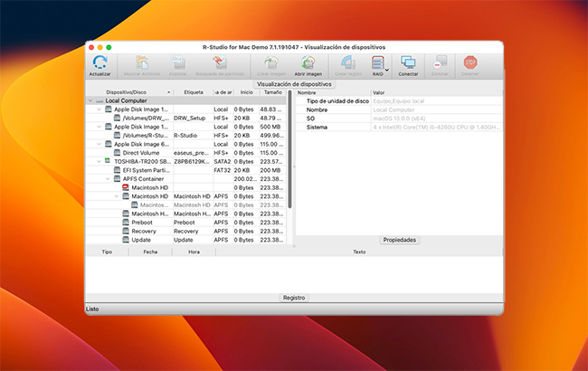This screenshot has height=371, width=588.
Task: Sort by Tamaño column header
Action: (x=272, y=92)
